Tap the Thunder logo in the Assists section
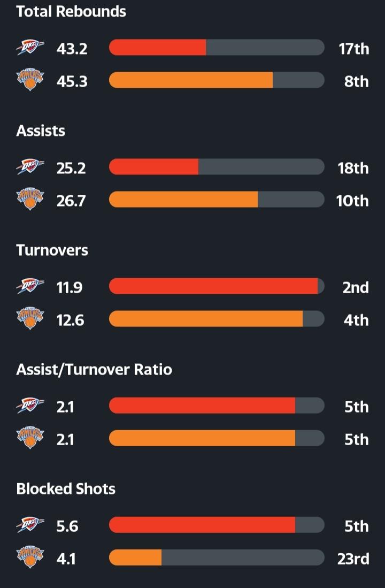385x588 pixels. [30, 167]
